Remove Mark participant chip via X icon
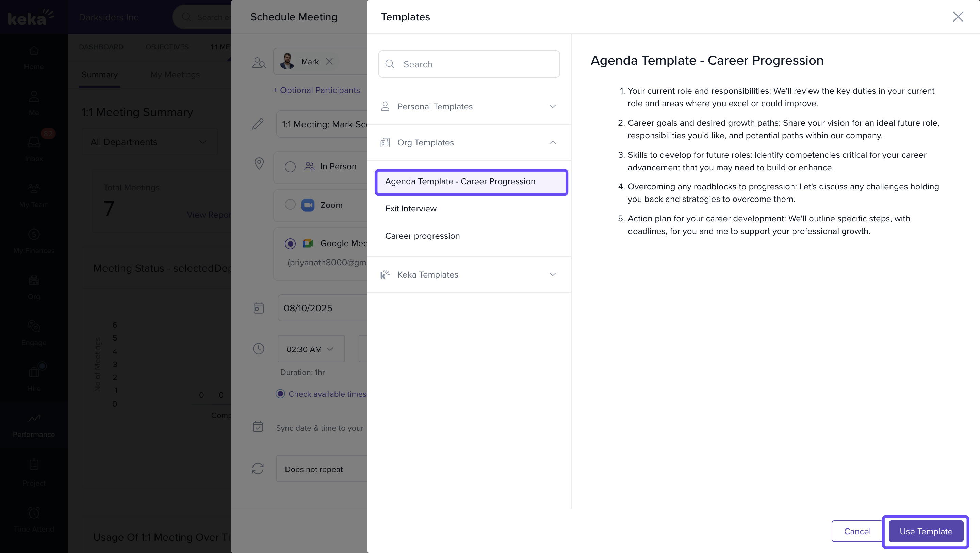The width and height of the screenshot is (980, 553). pyautogui.click(x=329, y=61)
